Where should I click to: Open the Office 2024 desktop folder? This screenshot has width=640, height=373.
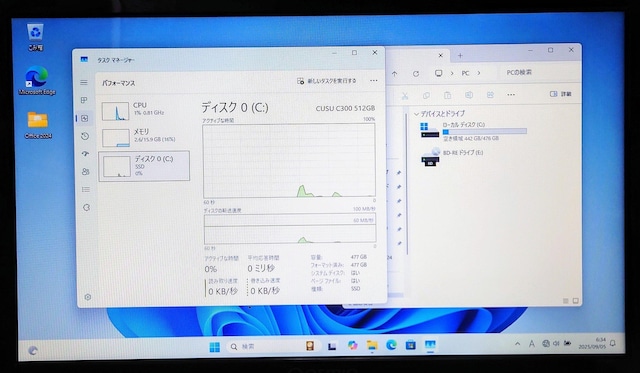pyautogui.click(x=38, y=125)
